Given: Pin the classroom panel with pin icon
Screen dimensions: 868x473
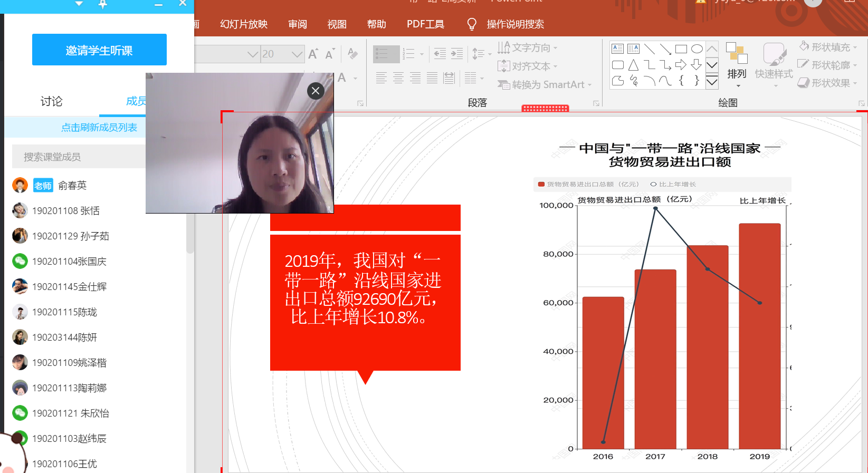Looking at the screenshot, I should pyautogui.click(x=103, y=4).
